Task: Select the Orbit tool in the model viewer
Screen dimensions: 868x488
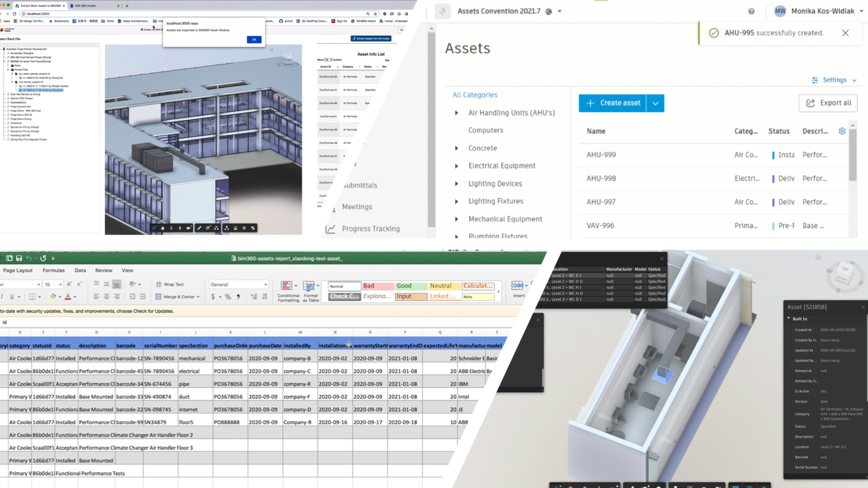Action: [154, 228]
